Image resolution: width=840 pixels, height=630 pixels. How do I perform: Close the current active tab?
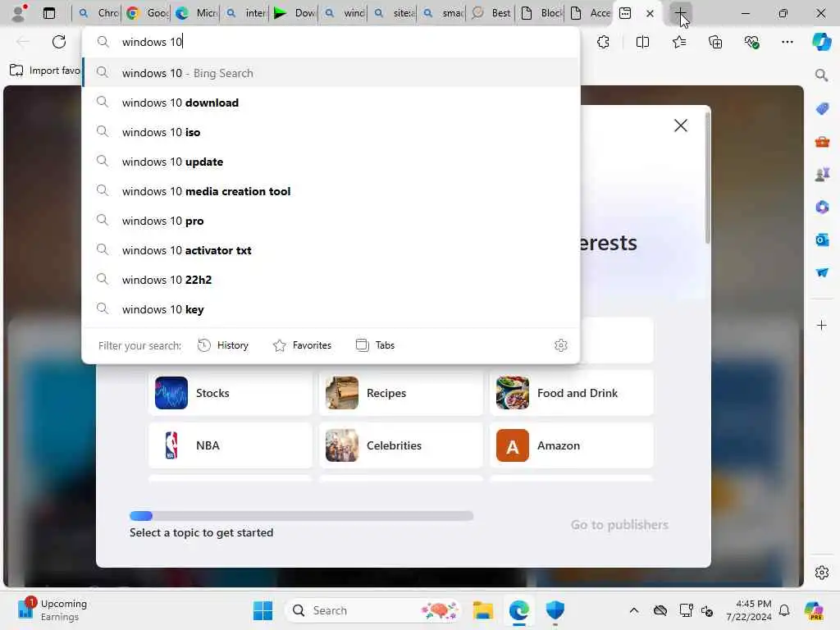650,13
